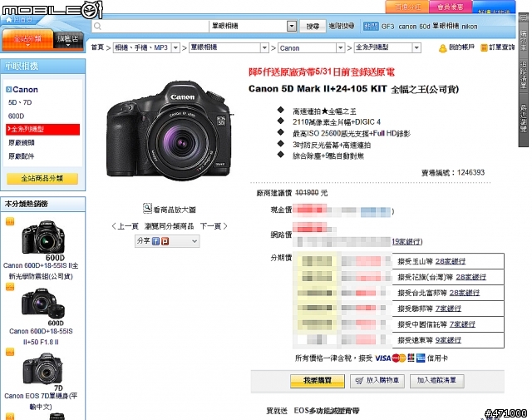This screenshot has width=532, height=420.
Task: Open 28家銀行 link in 花旗 row
Action: [471, 277]
